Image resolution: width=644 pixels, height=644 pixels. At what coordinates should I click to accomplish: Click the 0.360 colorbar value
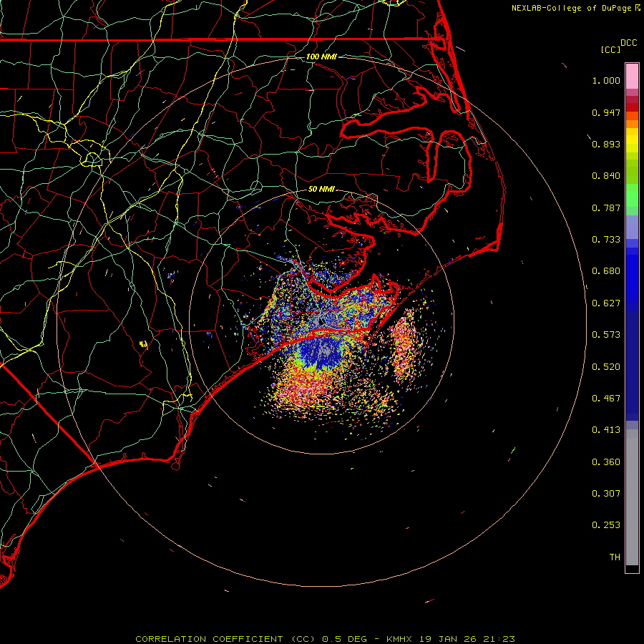(x=606, y=462)
